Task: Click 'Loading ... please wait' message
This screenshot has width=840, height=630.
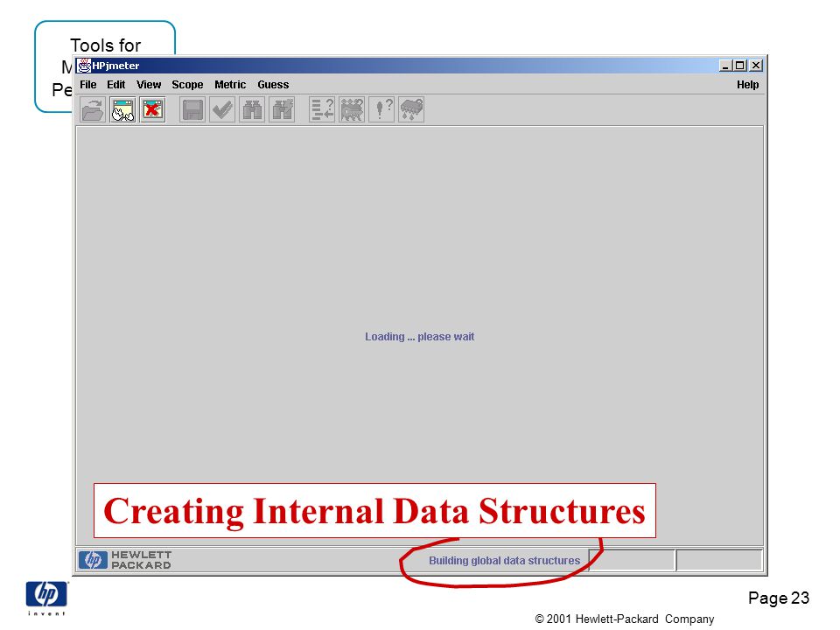Action: click(419, 337)
